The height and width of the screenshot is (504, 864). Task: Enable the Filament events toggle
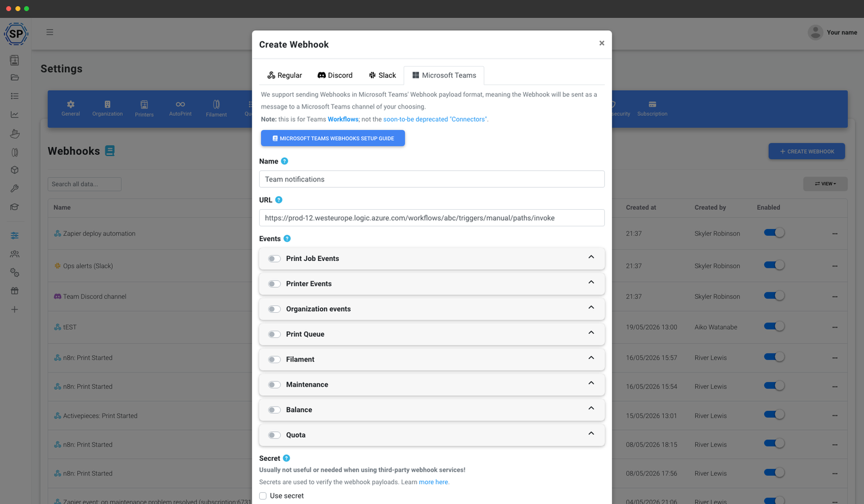[275, 360]
